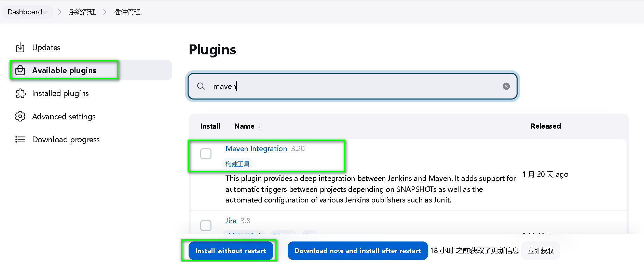Expand the Dashboard breadcrumb dropdown chevron
This screenshot has width=644, height=262.
point(45,12)
